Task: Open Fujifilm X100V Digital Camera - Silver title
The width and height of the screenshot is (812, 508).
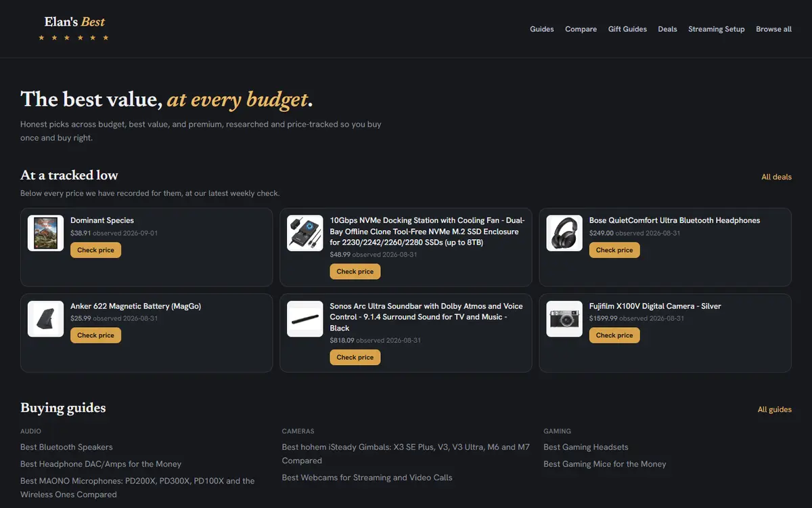Action: [655, 306]
